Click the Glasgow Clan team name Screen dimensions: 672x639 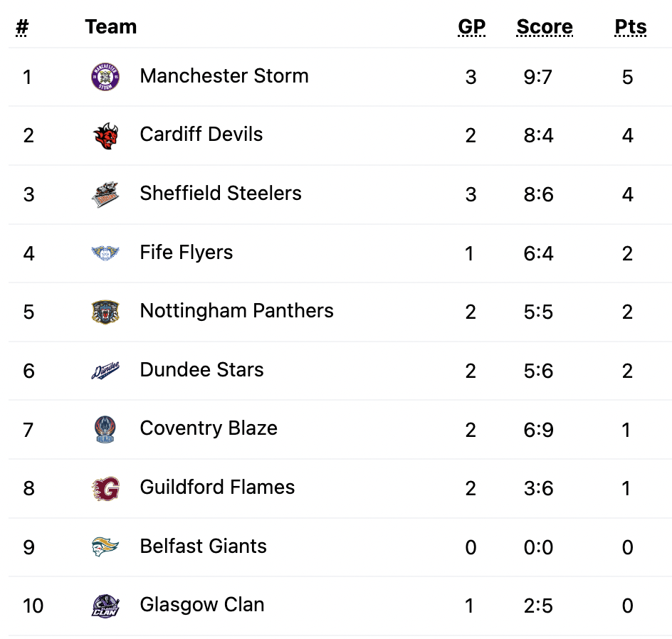pos(202,605)
